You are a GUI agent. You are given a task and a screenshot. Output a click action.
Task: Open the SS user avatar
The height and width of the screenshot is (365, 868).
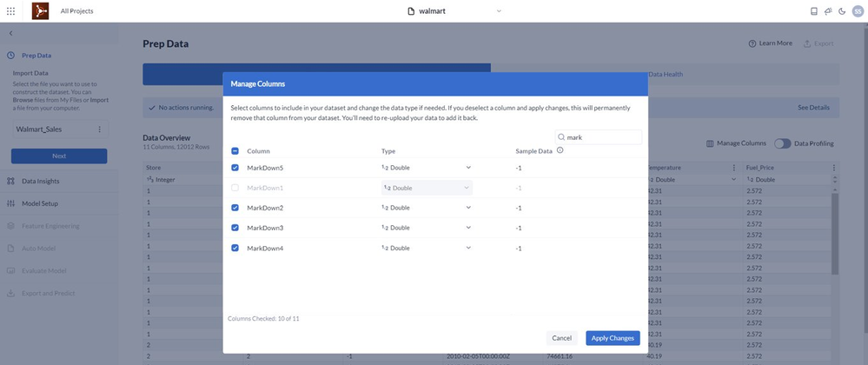[x=858, y=11]
